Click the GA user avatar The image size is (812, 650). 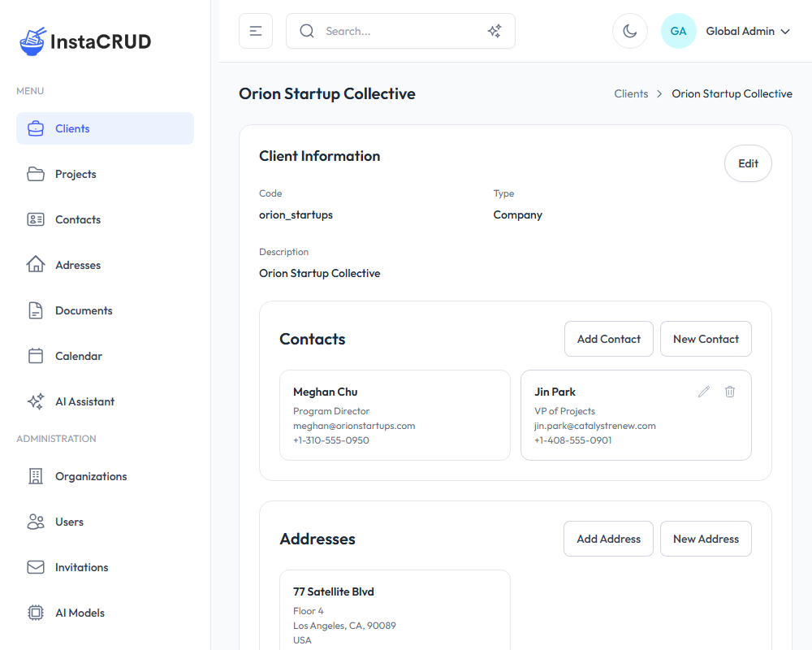click(x=678, y=31)
